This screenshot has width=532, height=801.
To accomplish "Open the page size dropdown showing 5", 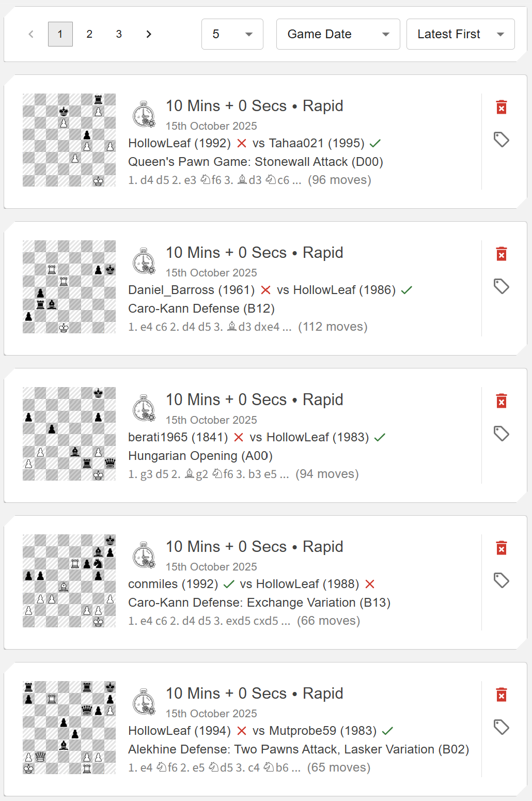I will pos(232,34).
